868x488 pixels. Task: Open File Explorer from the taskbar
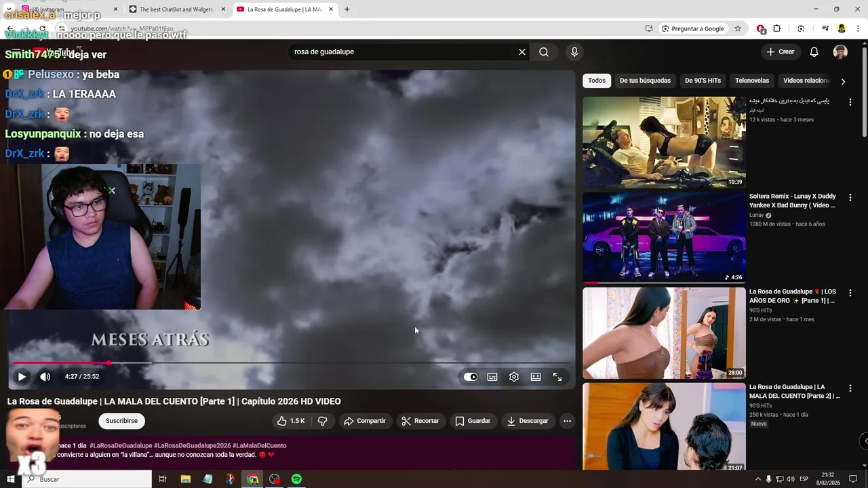(x=186, y=479)
